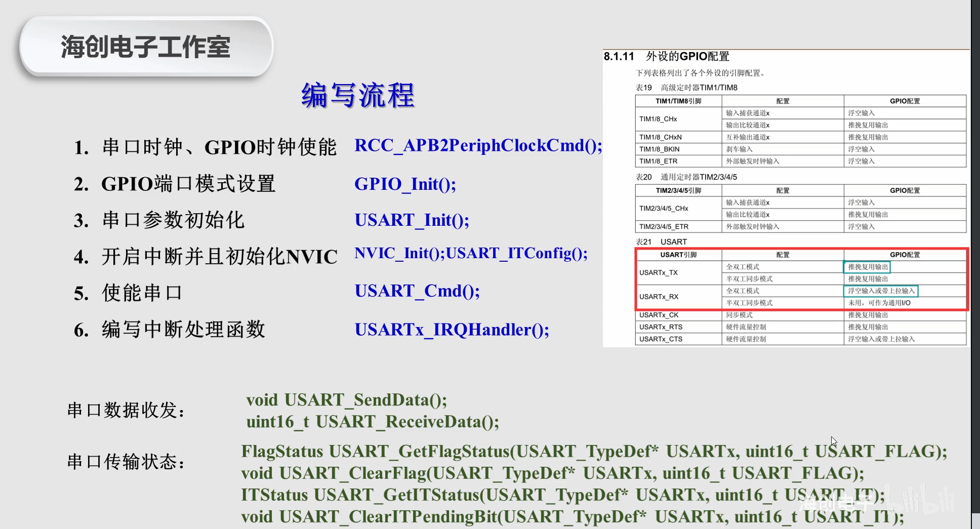The width and height of the screenshot is (980, 529).
Task: Click the 编写流程 slide heading
Action: click(x=358, y=95)
